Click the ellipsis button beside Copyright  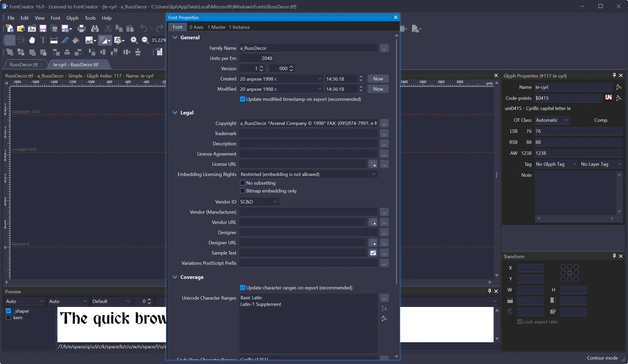384,123
